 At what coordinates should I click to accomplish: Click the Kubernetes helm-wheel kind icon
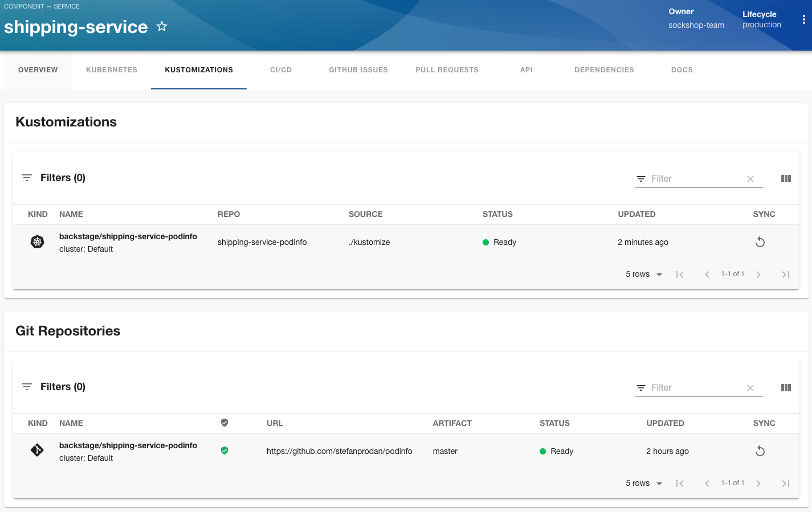pos(37,242)
